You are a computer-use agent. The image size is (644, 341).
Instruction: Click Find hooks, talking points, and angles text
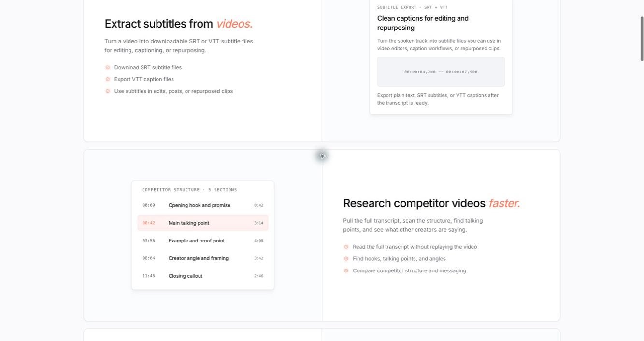[x=399, y=259]
